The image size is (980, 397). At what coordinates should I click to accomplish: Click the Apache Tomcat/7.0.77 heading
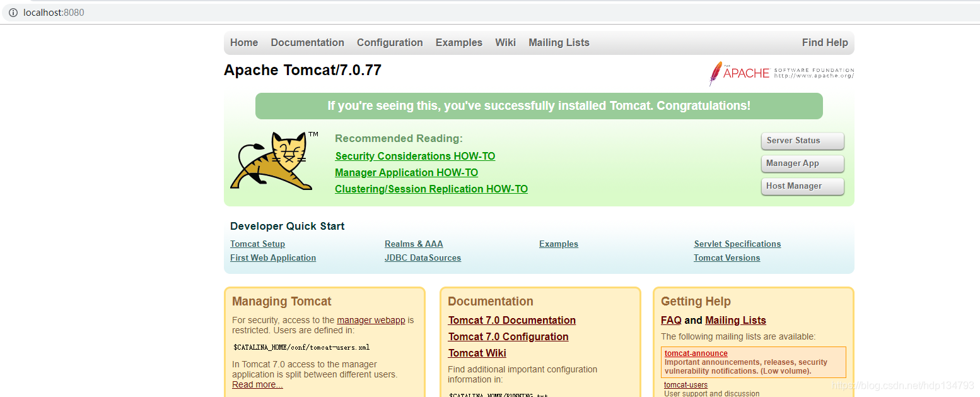coord(303,70)
